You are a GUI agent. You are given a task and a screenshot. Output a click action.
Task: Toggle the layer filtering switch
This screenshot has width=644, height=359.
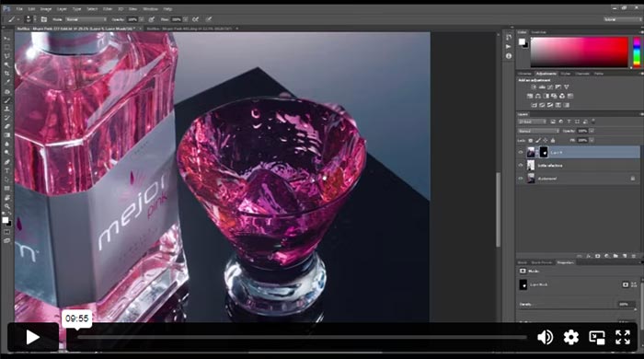593,122
